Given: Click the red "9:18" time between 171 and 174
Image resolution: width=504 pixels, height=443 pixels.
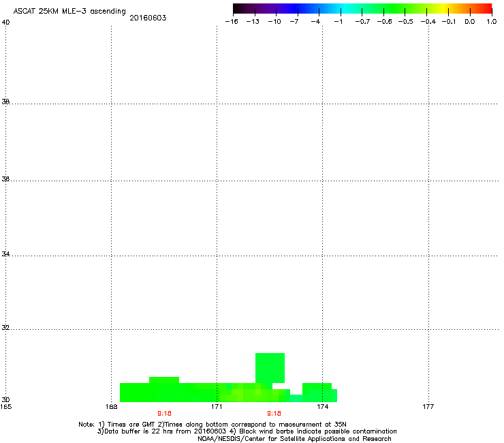Looking at the screenshot, I should [274, 414].
